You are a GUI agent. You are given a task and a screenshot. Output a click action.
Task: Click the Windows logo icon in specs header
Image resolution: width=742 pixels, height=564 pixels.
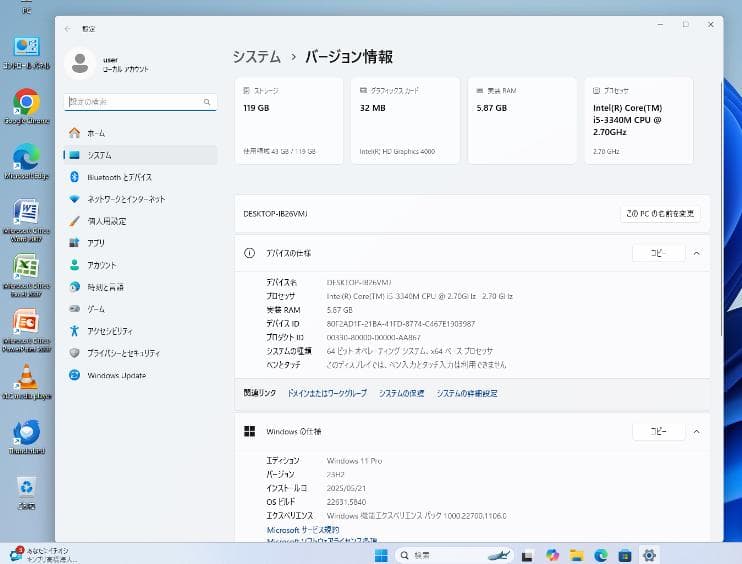[249, 431]
